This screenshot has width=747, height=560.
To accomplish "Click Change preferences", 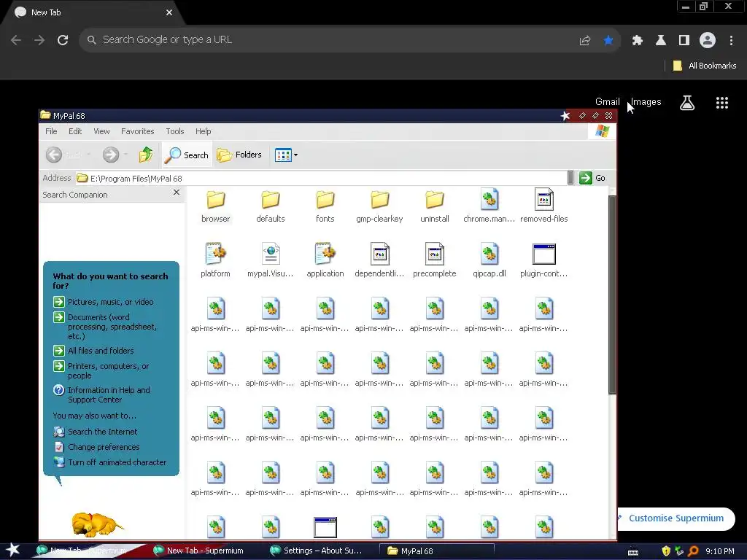I will coord(96,447).
